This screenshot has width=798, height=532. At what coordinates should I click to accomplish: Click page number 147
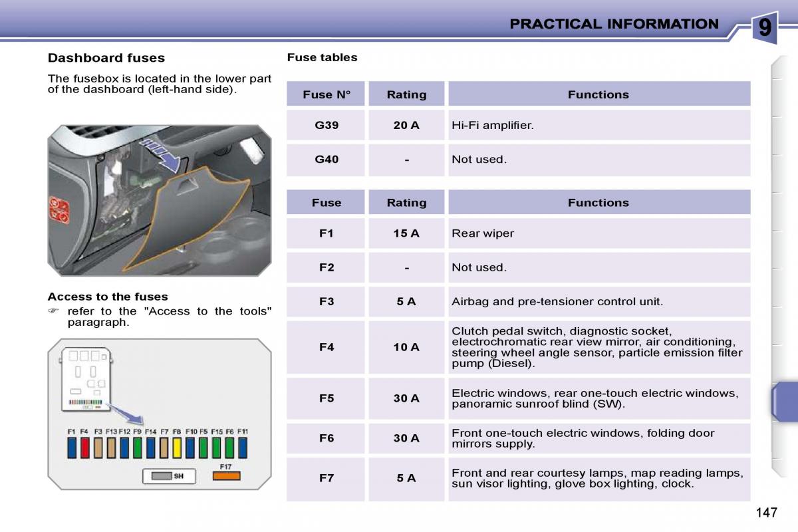click(x=766, y=512)
